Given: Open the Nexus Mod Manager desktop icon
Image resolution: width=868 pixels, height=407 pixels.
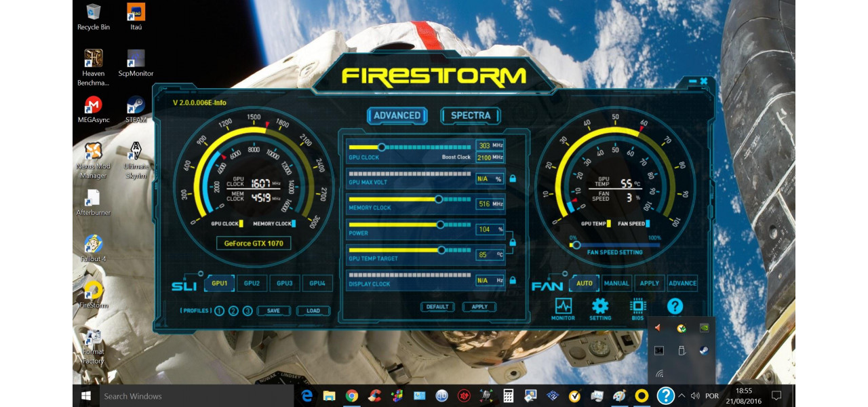Looking at the screenshot, I should pyautogui.click(x=94, y=161).
